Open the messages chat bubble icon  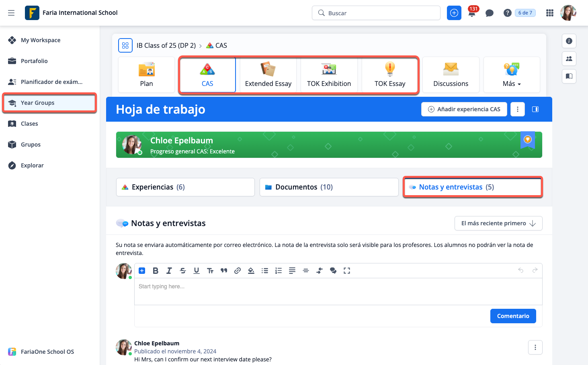tap(489, 13)
